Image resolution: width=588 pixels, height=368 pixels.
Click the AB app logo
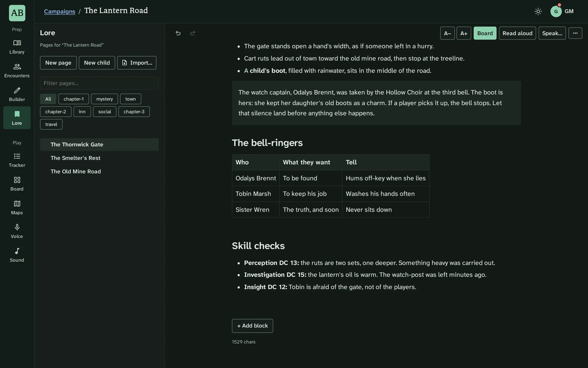17,13
